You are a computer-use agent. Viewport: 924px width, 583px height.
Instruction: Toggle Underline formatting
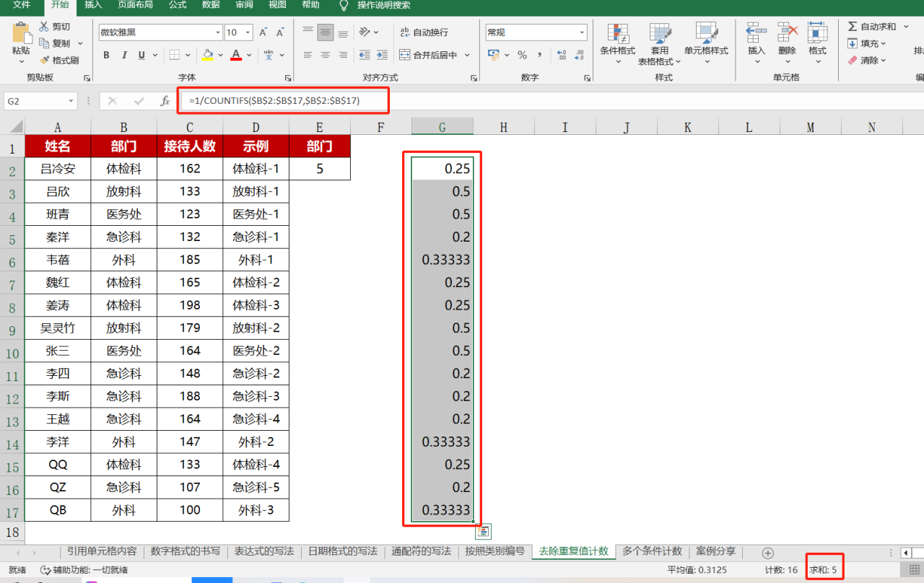141,55
